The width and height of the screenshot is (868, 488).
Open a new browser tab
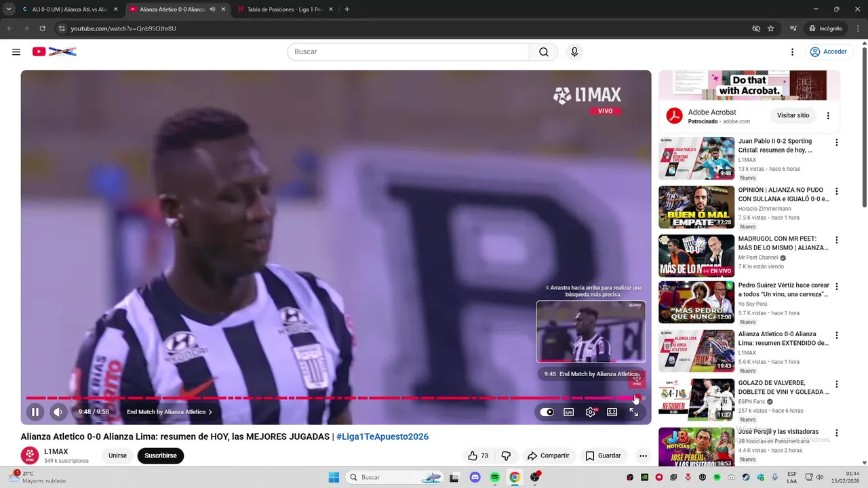point(347,9)
